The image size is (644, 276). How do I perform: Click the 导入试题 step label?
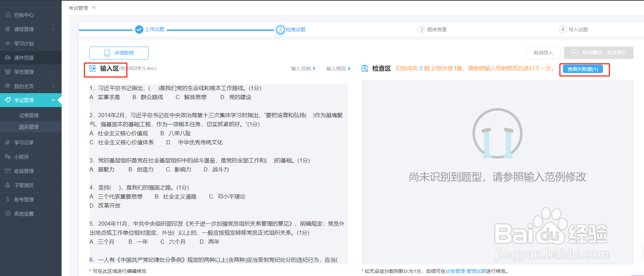[578, 30]
